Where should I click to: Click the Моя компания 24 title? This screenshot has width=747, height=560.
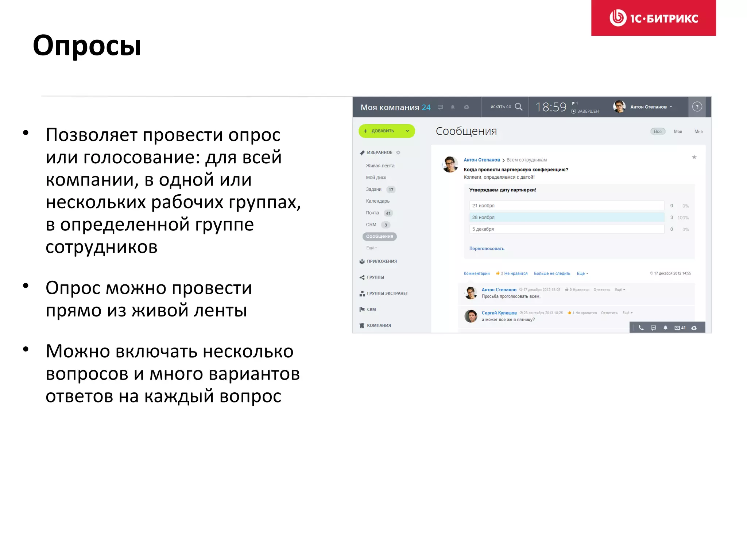(x=395, y=107)
